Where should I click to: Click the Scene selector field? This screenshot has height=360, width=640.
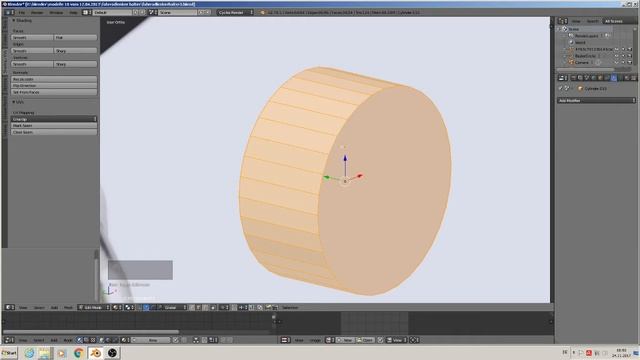(x=178, y=13)
